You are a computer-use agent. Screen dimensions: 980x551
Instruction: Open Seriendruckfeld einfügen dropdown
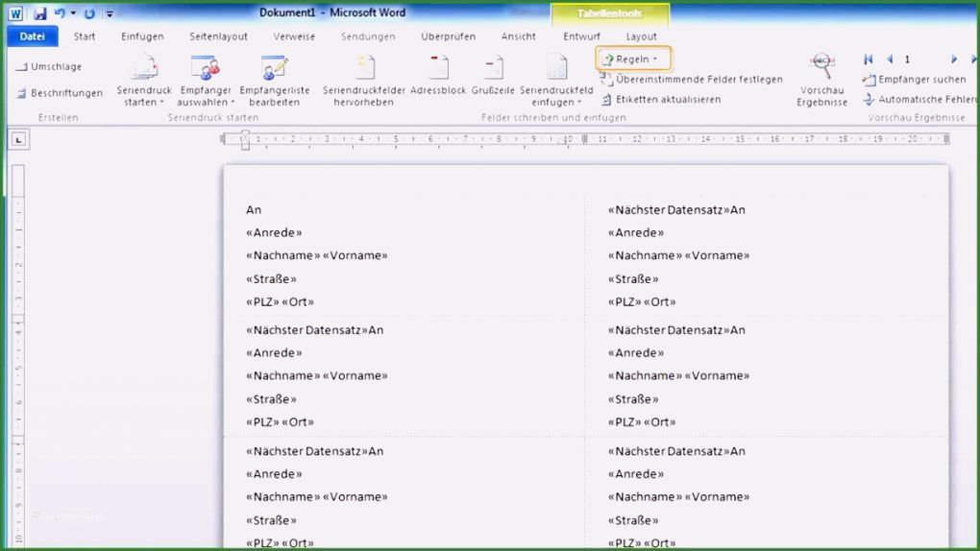[556, 81]
